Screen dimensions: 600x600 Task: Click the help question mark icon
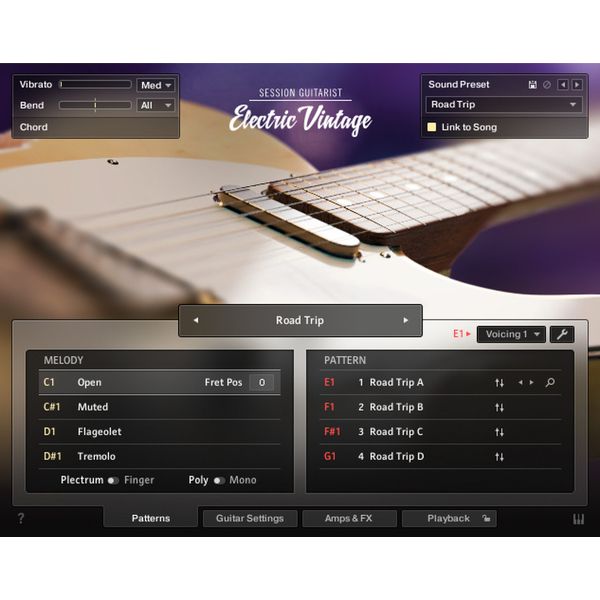point(21,518)
